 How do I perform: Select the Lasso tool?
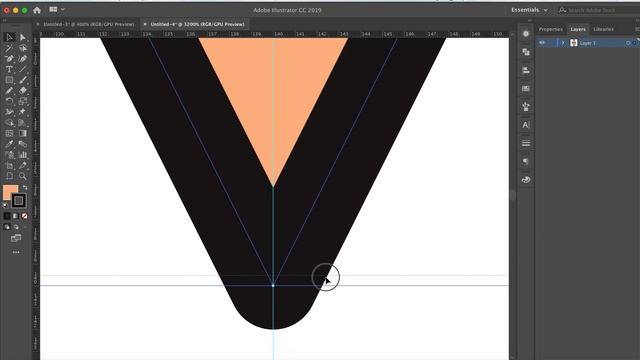click(x=23, y=48)
